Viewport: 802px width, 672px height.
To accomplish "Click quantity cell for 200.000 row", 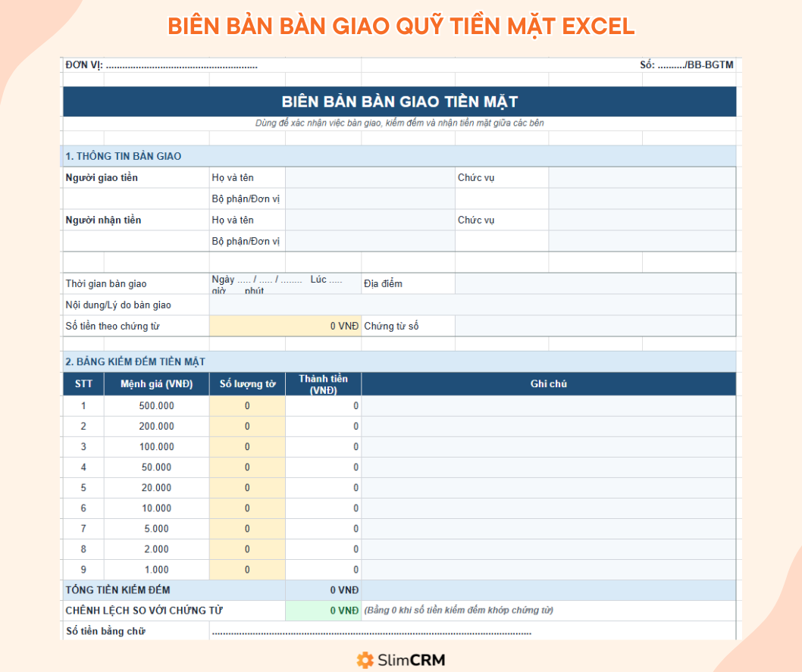I will point(248,427).
